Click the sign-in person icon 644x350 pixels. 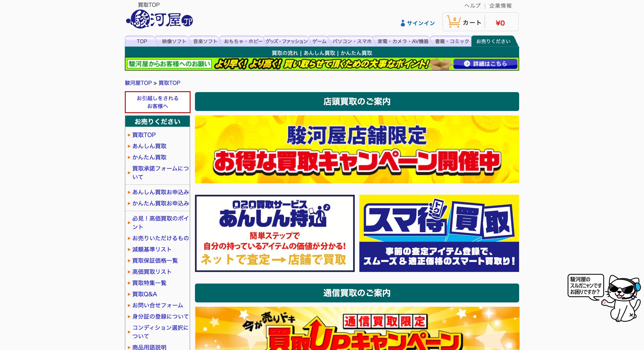pos(403,23)
